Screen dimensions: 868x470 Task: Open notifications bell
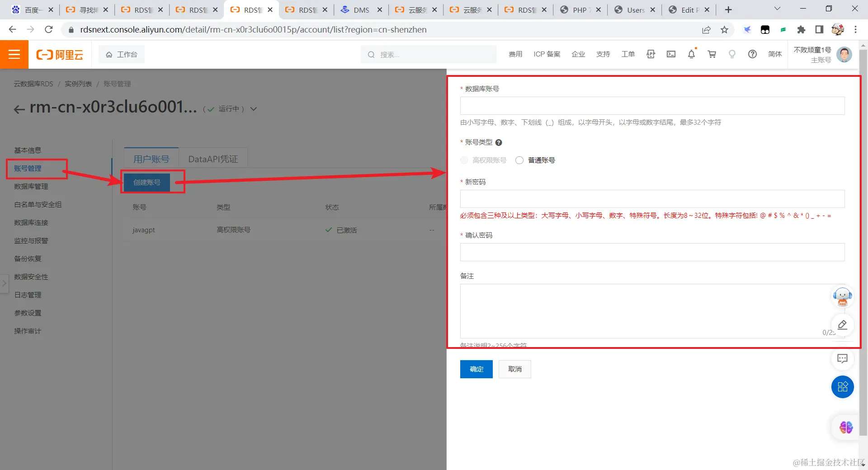pyautogui.click(x=691, y=54)
